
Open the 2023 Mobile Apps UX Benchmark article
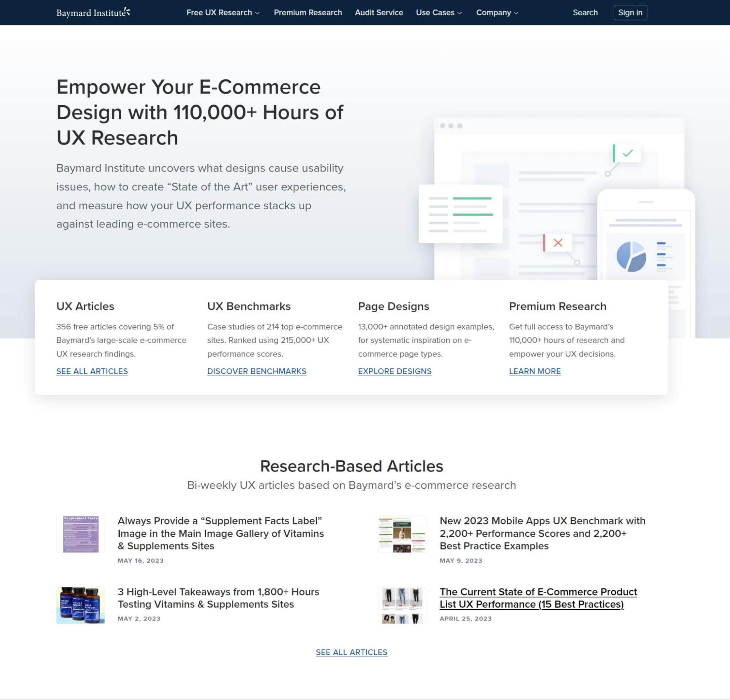pyautogui.click(x=542, y=533)
